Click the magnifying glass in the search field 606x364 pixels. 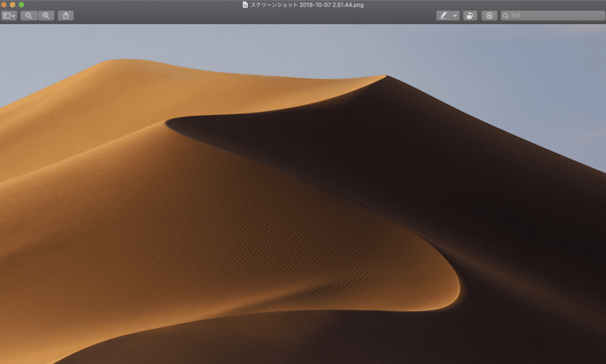point(505,16)
